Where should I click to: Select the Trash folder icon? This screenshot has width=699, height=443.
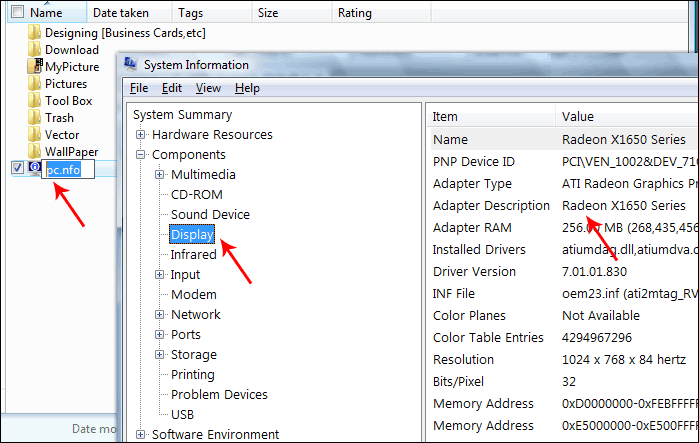point(36,118)
